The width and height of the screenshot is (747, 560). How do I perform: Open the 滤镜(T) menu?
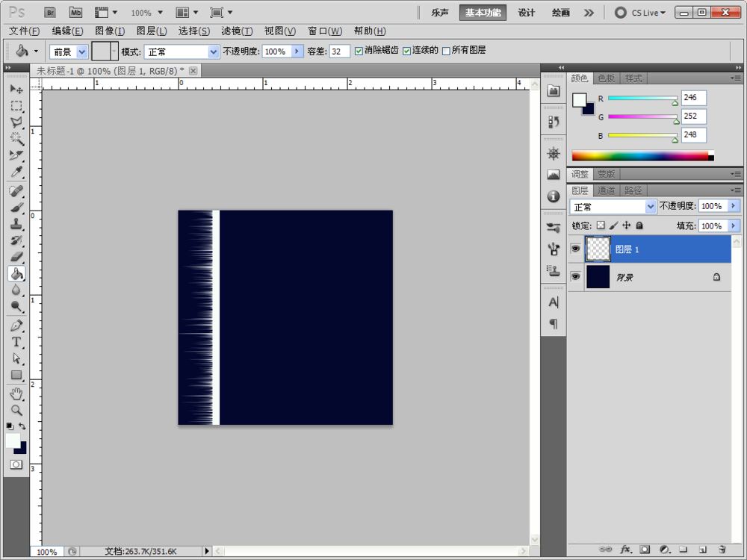237,31
